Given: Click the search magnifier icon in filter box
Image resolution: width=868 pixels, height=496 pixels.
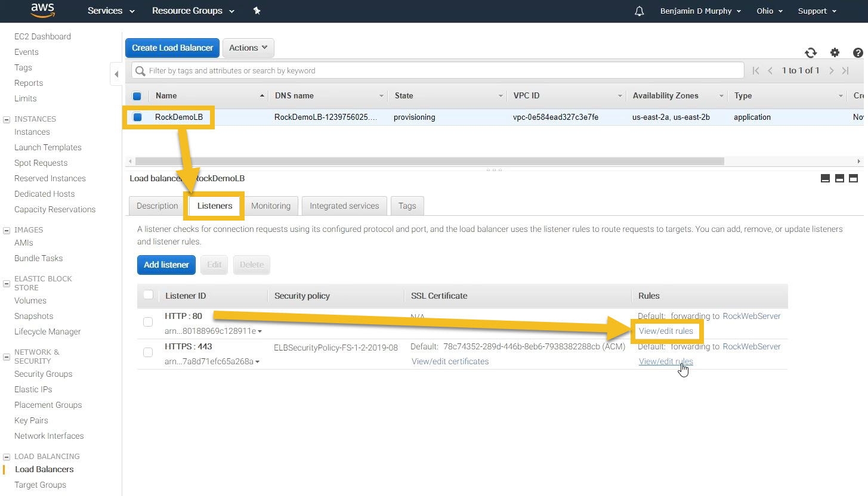Looking at the screenshot, I should [140, 71].
